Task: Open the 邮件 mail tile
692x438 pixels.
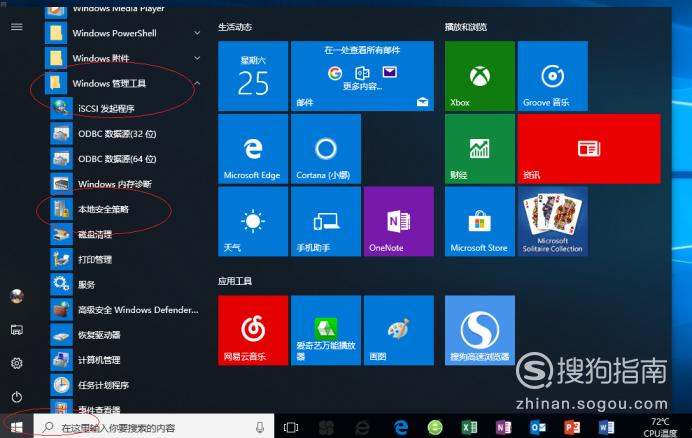Action: [362, 76]
